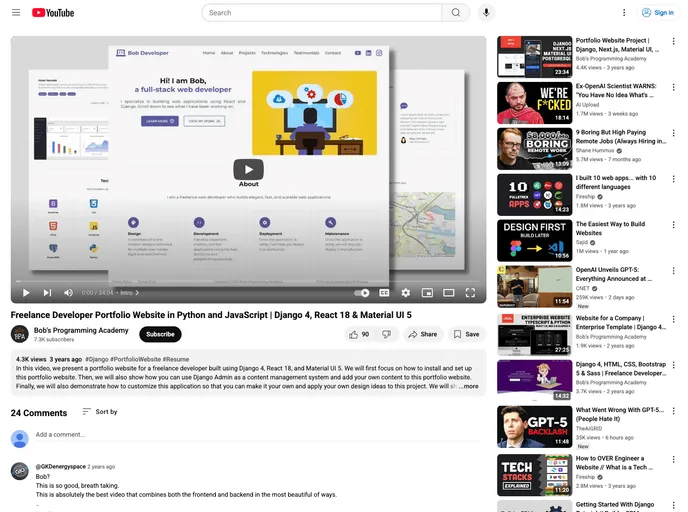The width and height of the screenshot is (688, 512).
Task: Open Bob's Programming Academy channel name link
Action: [81, 330]
